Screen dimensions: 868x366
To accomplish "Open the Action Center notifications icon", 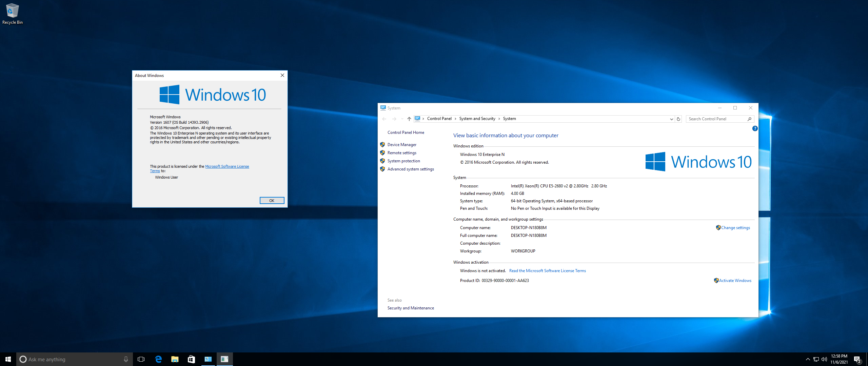I will pyautogui.click(x=857, y=359).
